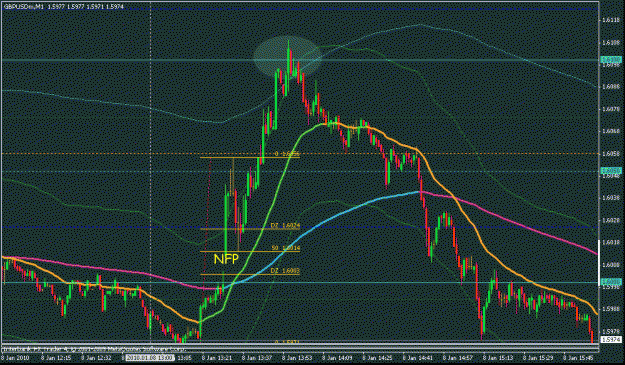Click the 8 Jan 13:37 time label
The height and width of the screenshot is (365, 625).
click(257, 358)
